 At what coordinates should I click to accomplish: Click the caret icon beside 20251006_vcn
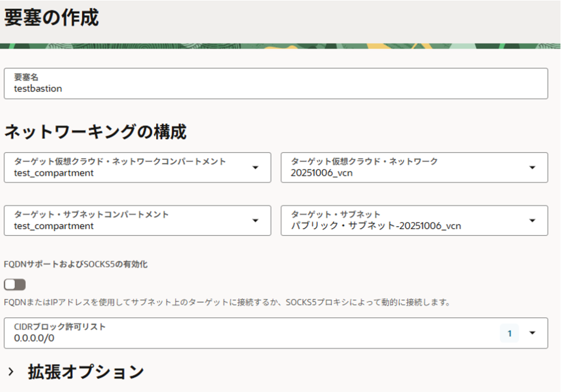pos(533,168)
